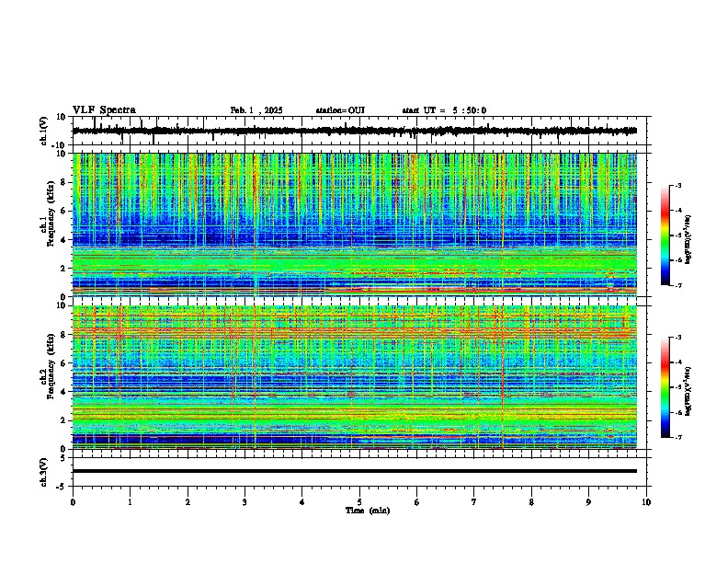Click the '2' kHz tick of ch.1 spectrogram

pos(64,268)
